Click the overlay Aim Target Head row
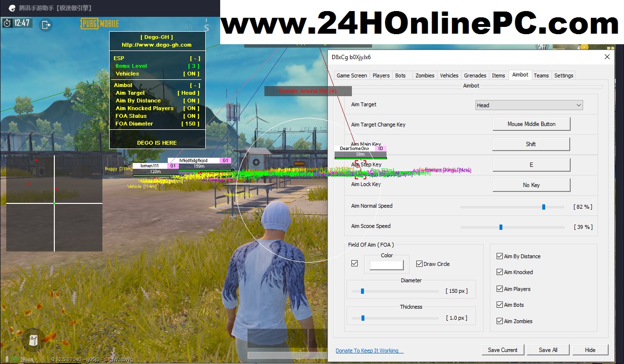The image size is (624, 364). [157, 93]
